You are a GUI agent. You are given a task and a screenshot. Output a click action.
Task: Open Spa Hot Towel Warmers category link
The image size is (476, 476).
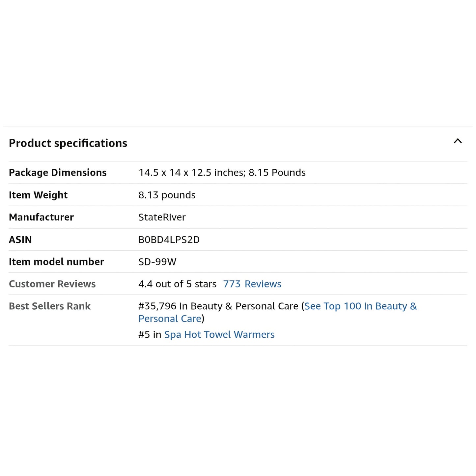[x=219, y=335]
